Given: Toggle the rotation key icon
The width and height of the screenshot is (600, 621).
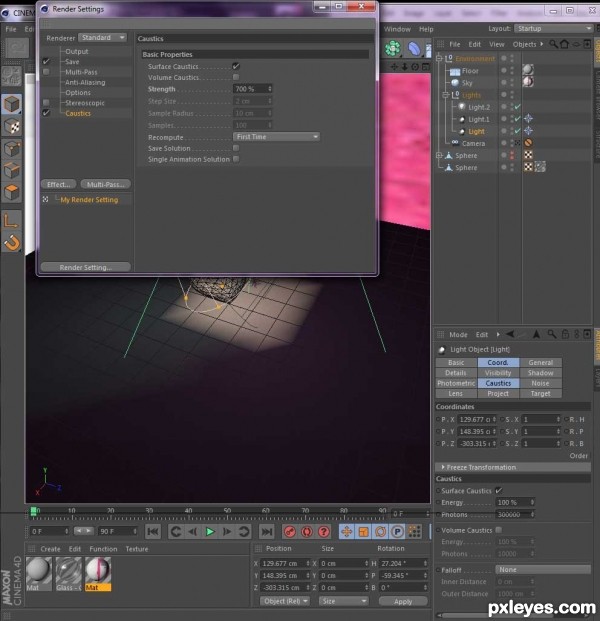Looking at the screenshot, I should coord(380,531).
